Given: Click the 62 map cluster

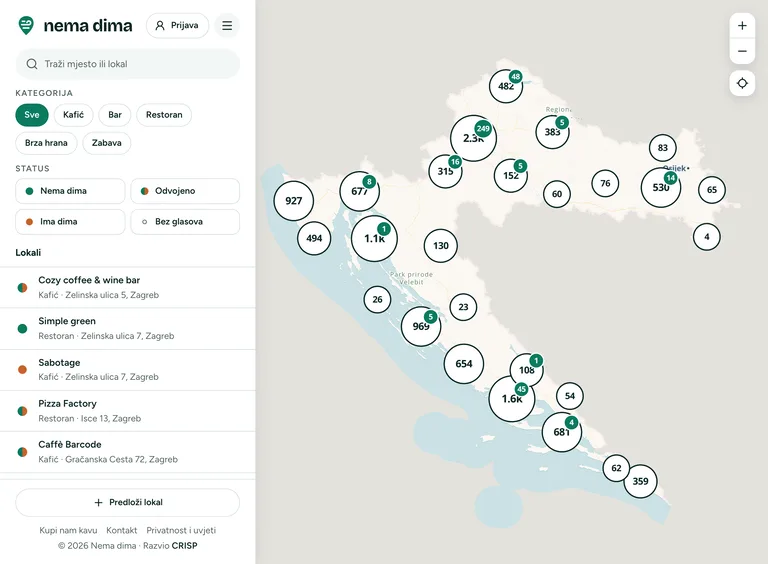Looking at the screenshot, I should 616,468.
